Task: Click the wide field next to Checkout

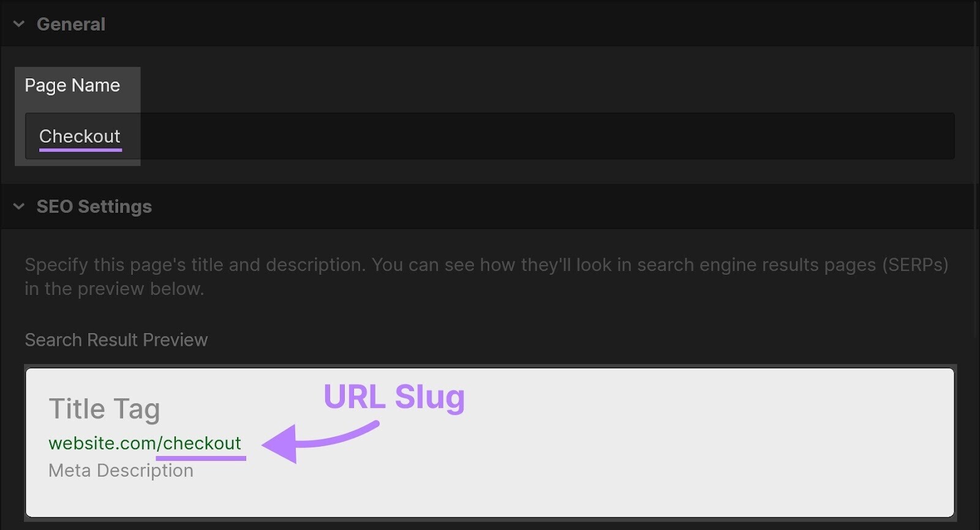Action: pos(551,136)
